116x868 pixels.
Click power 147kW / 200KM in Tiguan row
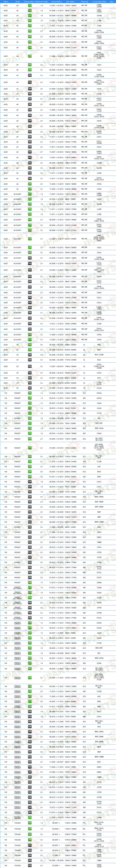click(x=70, y=840)
